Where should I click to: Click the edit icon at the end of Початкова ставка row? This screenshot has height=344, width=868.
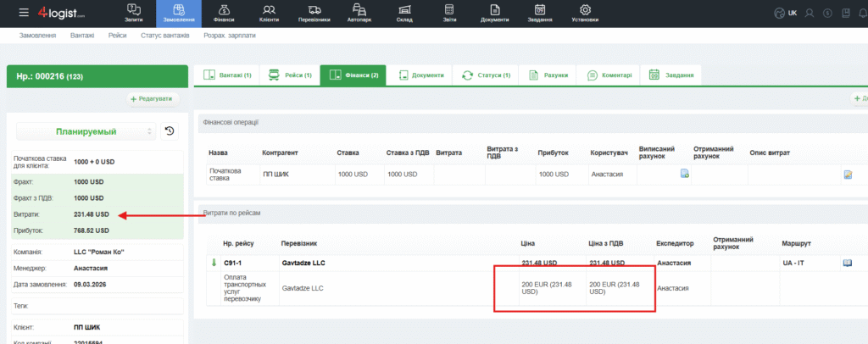click(x=847, y=175)
